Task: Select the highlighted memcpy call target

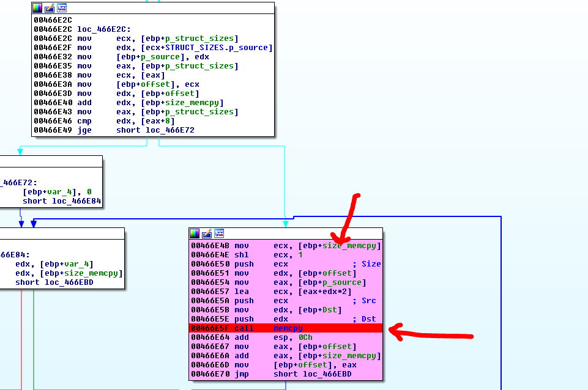Action: pos(288,328)
